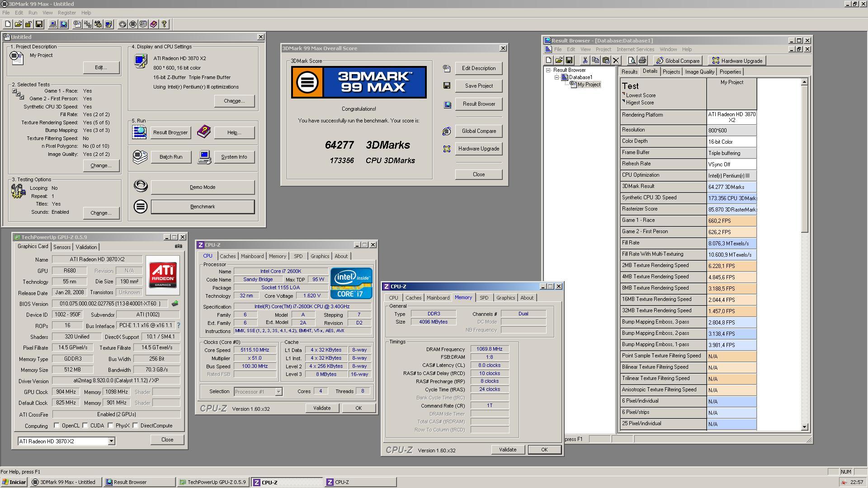This screenshot has width=868, height=488.
Task: Click the Copy icon in Result Browser toolbar
Action: [595, 61]
